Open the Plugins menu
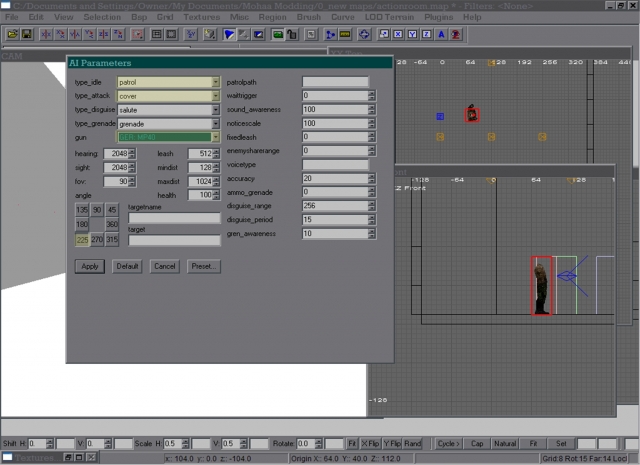The image size is (640, 465). [x=439, y=17]
